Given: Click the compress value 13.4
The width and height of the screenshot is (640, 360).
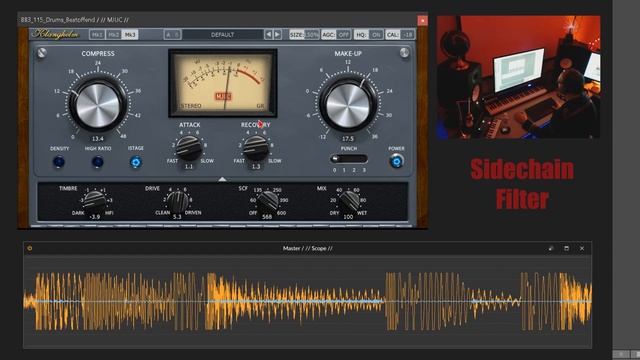Looking at the screenshot, I should tap(98, 139).
